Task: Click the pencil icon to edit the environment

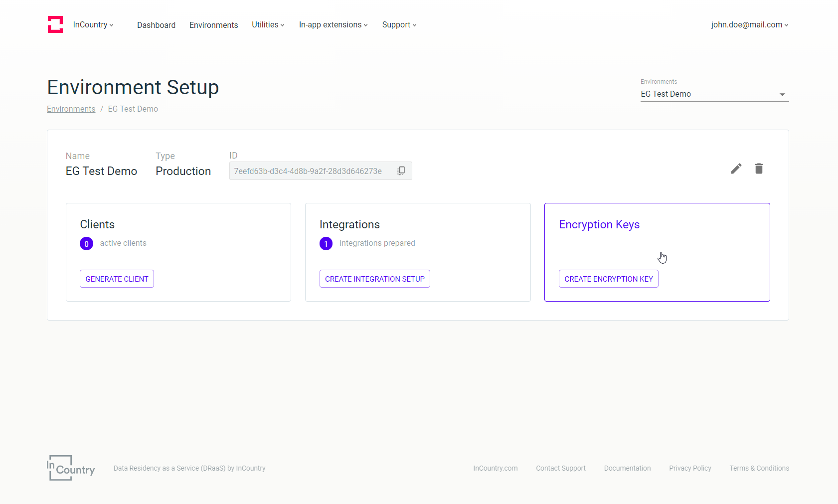Action: [736, 169]
